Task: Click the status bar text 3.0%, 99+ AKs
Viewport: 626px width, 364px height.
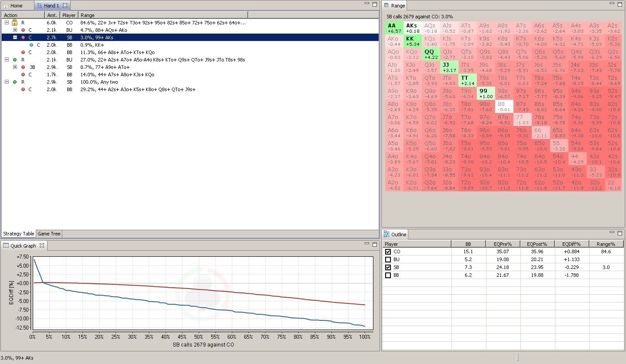Action: [x=17, y=358]
